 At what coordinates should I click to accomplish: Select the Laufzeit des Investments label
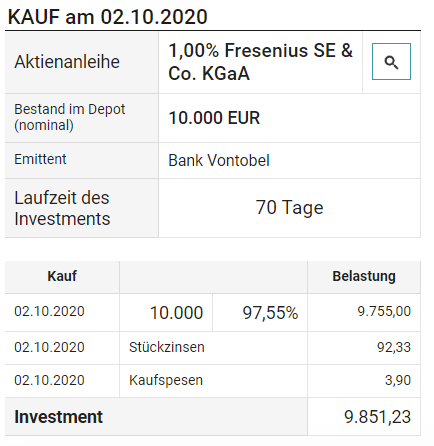click(62, 208)
